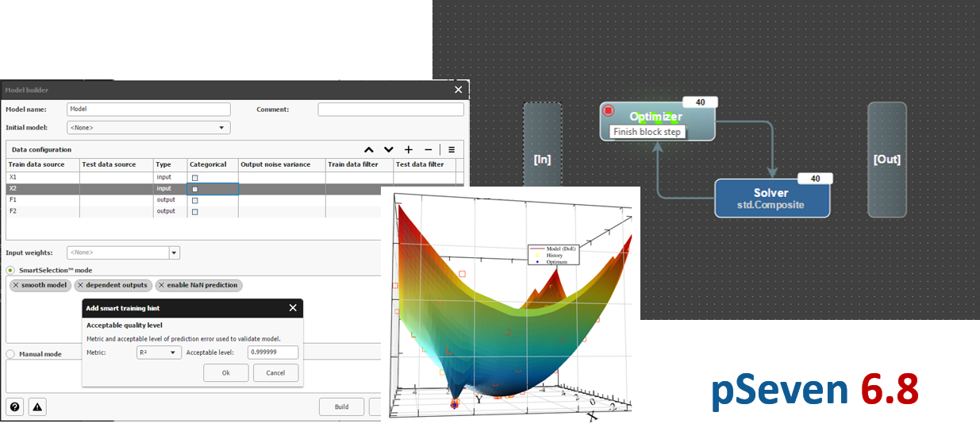Click the Train data source column header
This screenshot has width=980, height=443.
tap(43, 164)
